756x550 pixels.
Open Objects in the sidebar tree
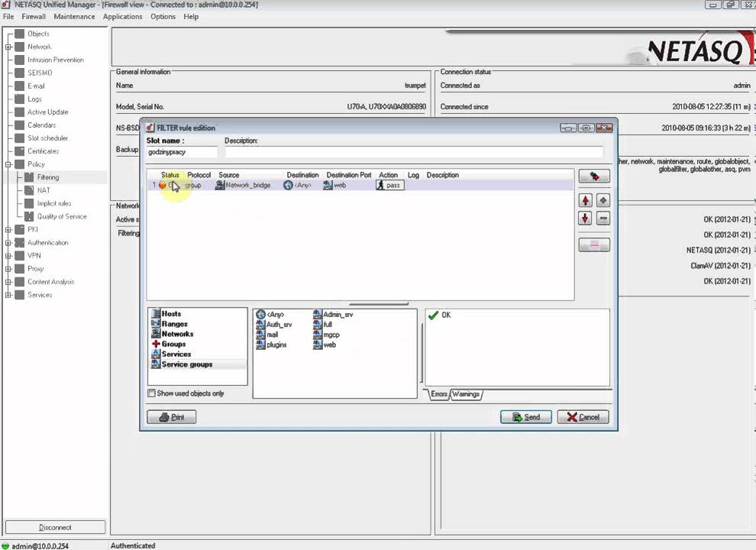[x=38, y=34]
